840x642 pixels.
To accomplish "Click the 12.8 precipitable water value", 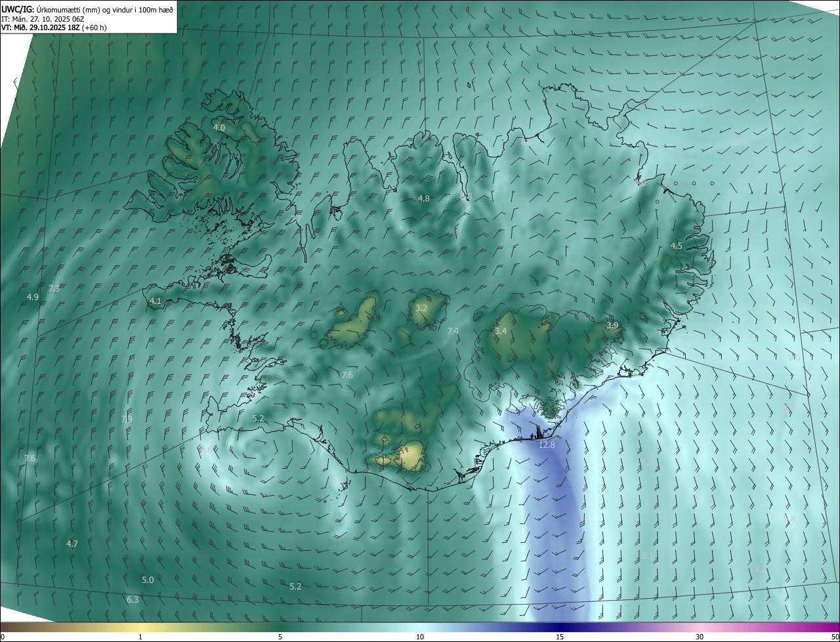I will (547, 444).
